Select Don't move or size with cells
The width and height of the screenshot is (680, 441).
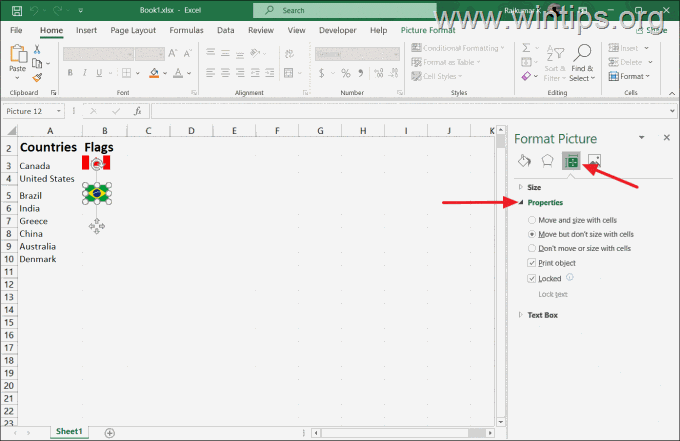click(x=532, y=248)
